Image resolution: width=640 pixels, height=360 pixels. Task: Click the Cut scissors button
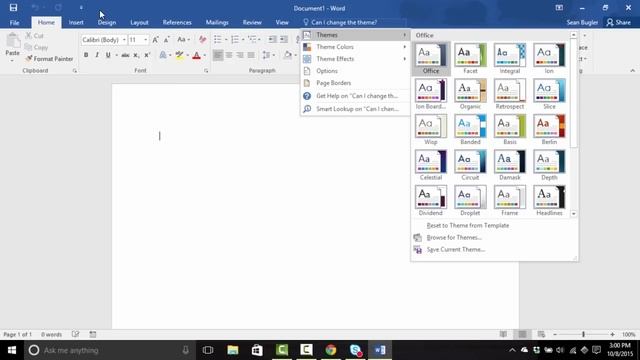34,36
